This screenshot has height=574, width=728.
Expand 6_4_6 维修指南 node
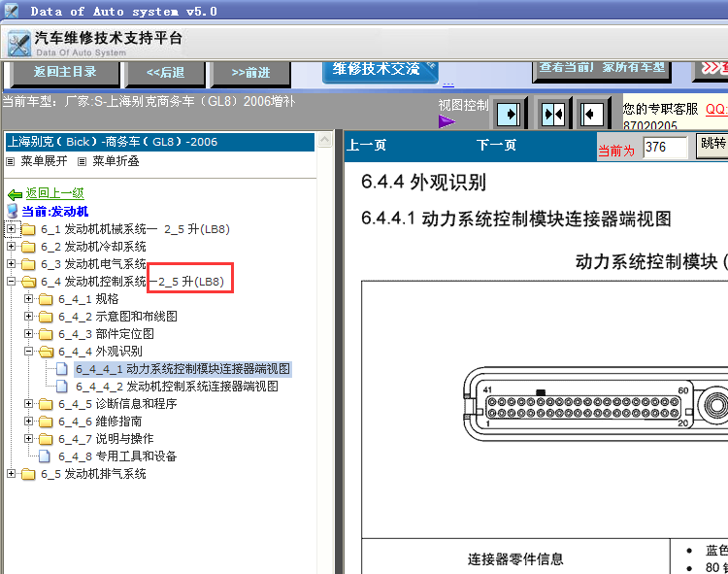29,421
